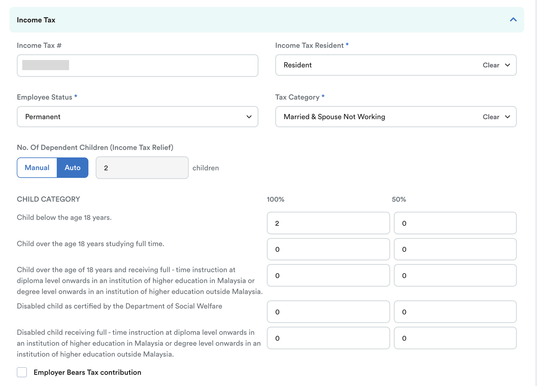Click 50% field for child studying full time

455,249
